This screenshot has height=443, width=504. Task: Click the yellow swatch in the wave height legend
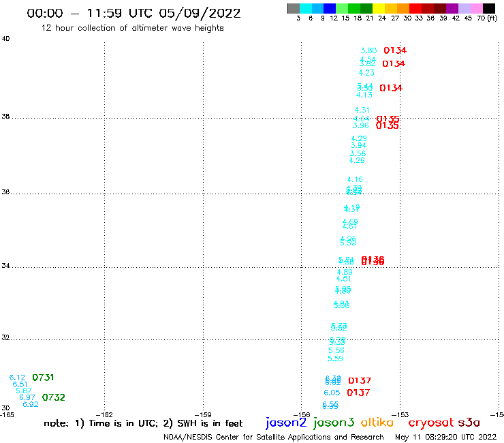point(379,9)
